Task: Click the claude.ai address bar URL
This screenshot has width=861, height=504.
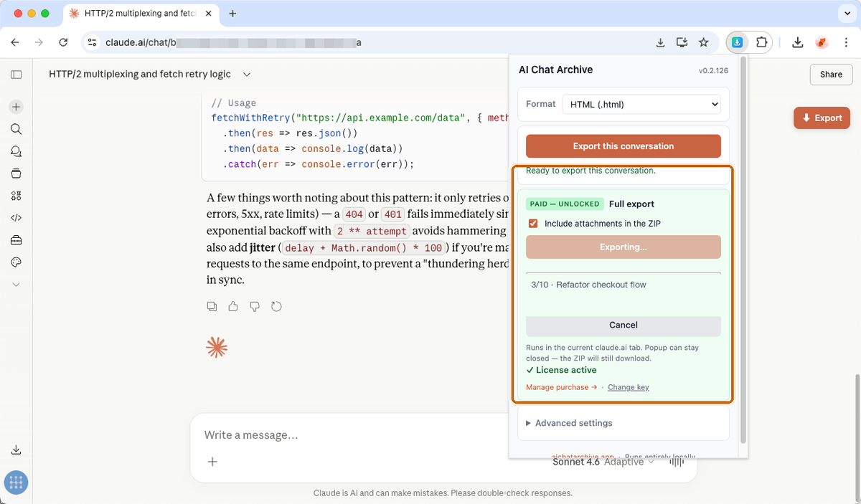Action: tap(233, 42)
